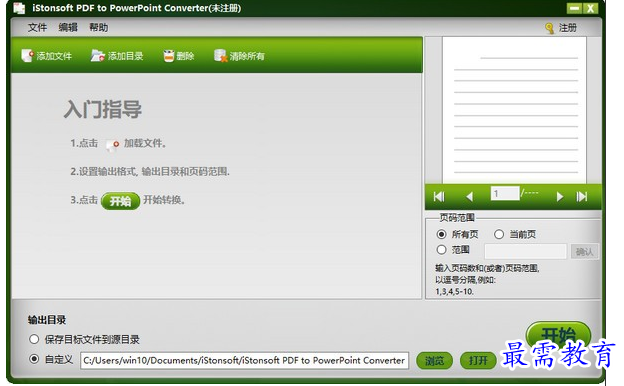Click the 注册 register link
The image size is (624, 386).
click(567, 28)
